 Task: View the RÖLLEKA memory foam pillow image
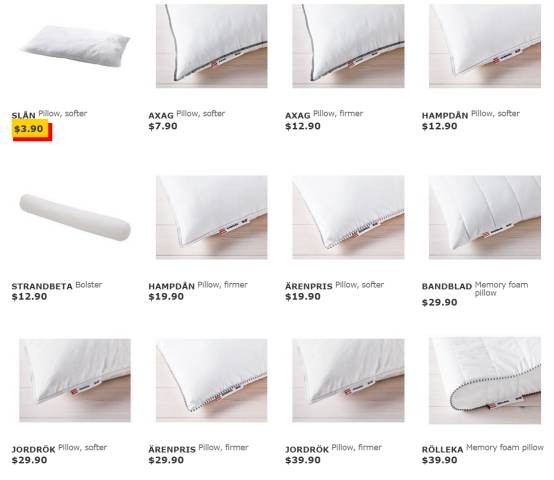coord(485,380)
